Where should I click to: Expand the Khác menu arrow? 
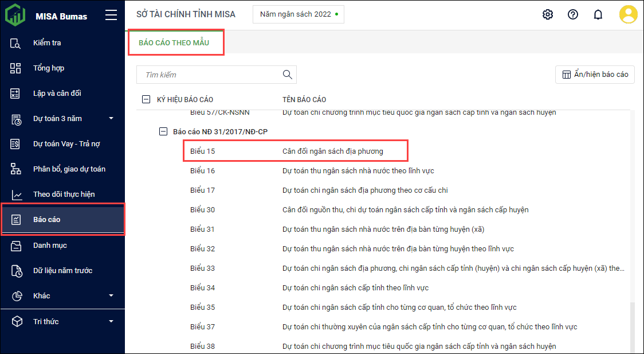[x=111, y=296]
